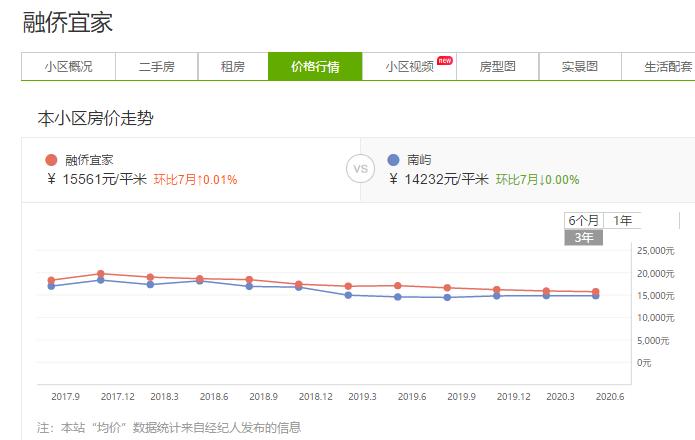Click blue data point at 2019.12
This screenshot has height=440, width=695.
pos(497,296)
